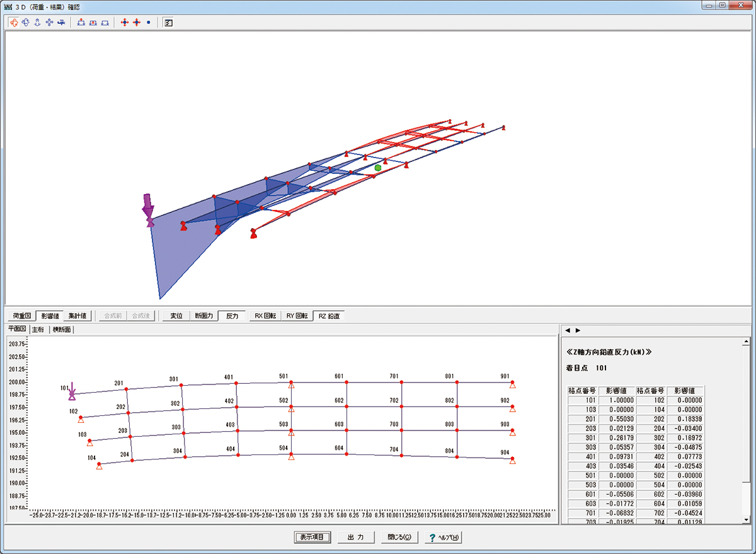Select the 反力 result type
The height and width of the screenshot is (554, 756).
(232, 316)
